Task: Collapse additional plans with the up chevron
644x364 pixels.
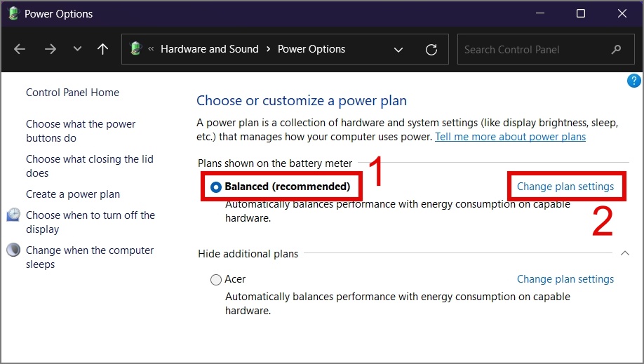Action: 624,253
